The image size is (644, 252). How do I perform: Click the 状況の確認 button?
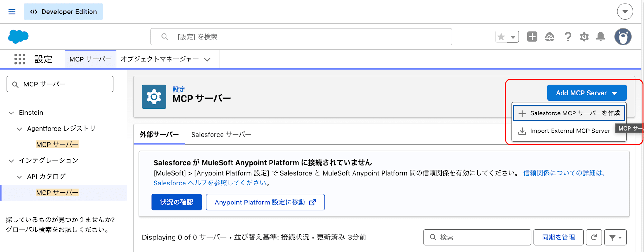click(176, 202)
